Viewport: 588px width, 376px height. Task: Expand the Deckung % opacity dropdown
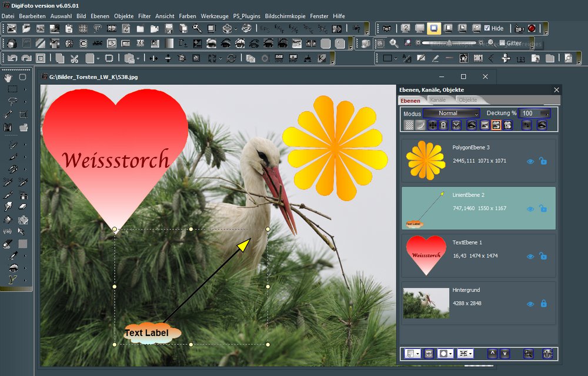(548, 114)
